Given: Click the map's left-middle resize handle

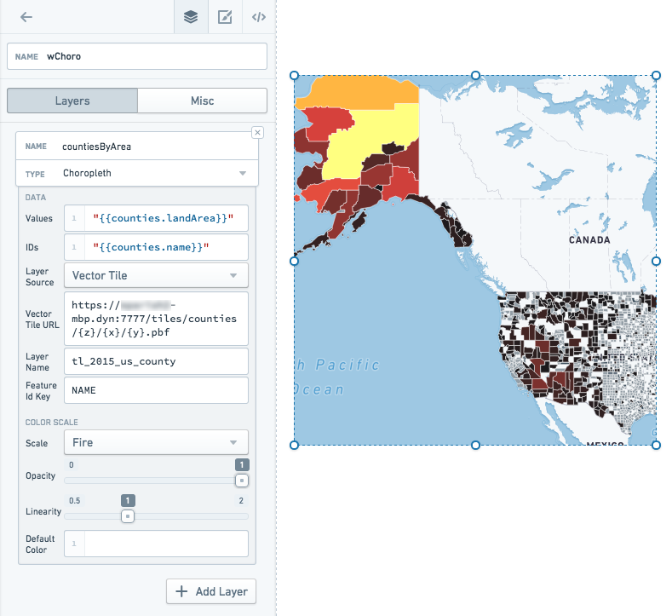Looking at the screenshot, I should (x=294, y=261).
